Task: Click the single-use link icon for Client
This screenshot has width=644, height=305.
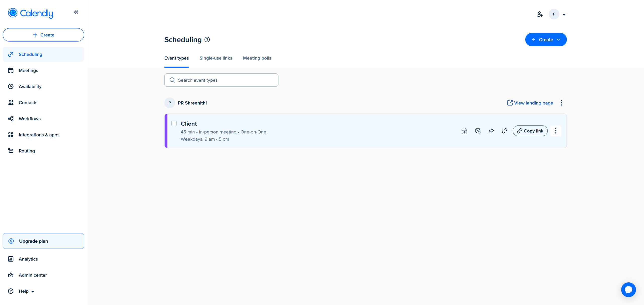Action: (504, 131)
